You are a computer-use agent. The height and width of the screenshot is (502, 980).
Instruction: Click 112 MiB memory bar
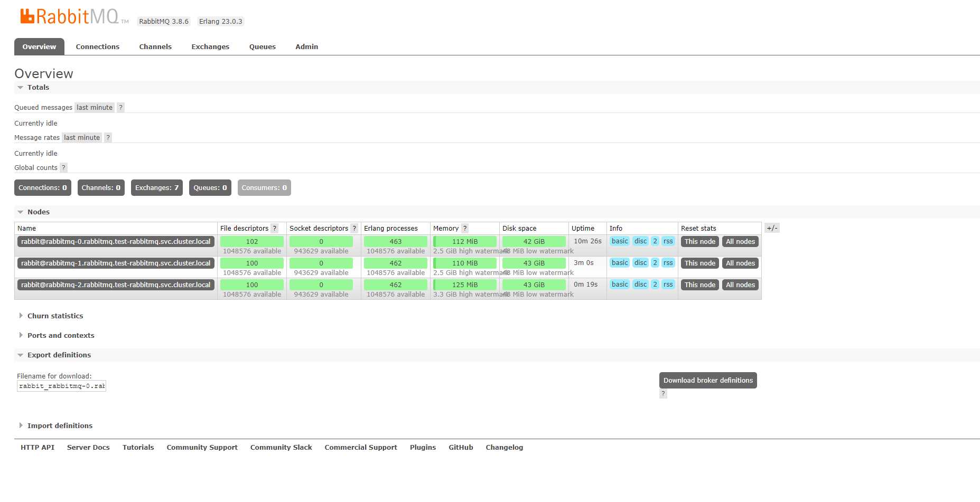pyautogui.click(x=465, y=242)
